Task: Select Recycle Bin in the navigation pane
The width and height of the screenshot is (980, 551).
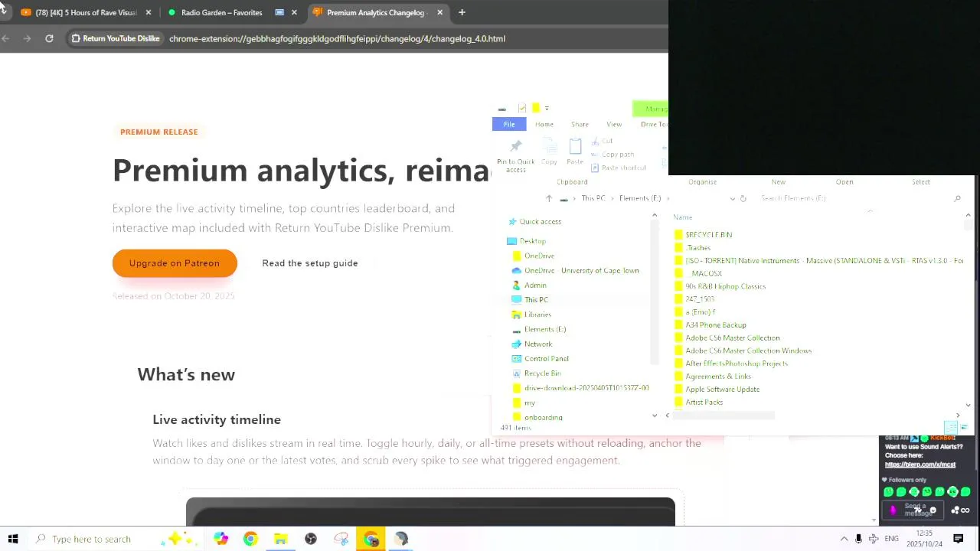Action: tap(537, 373)
